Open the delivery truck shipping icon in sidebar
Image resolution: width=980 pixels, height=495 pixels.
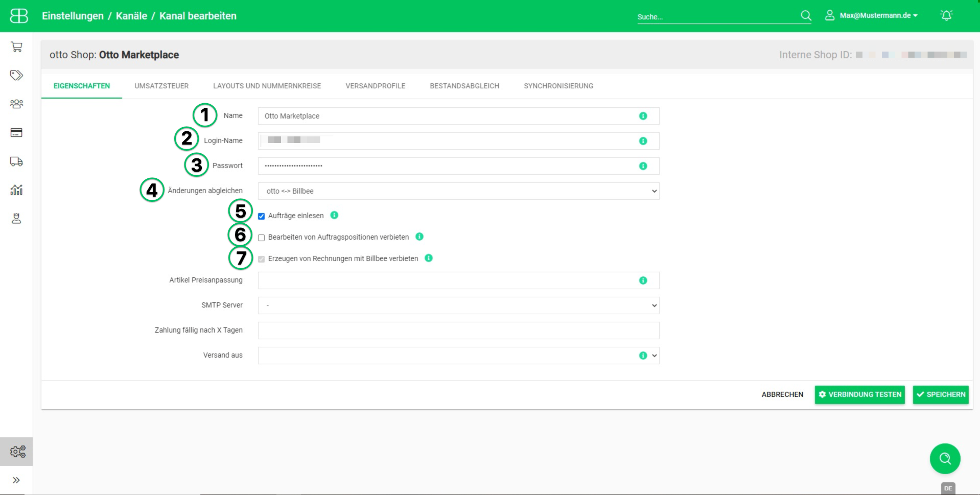tap(16, 161)
